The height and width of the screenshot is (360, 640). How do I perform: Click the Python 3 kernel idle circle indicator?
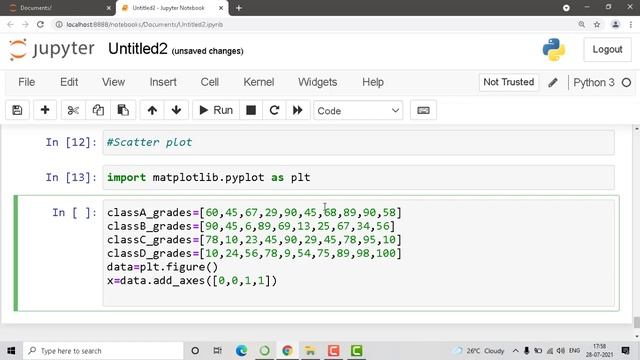(x=626, y=82)
